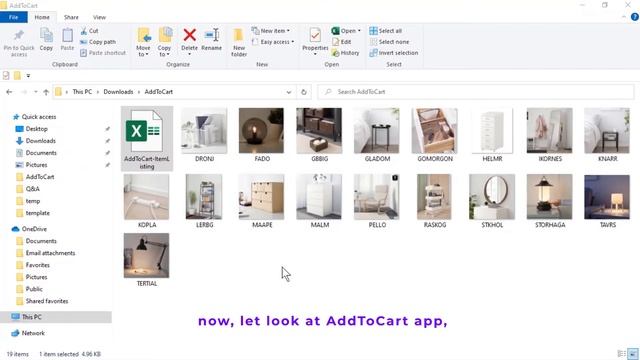The width and height of the screenshot is (640, 360).
Task: Open the recent locations dropdown arrow
Action: coord(36,92)
